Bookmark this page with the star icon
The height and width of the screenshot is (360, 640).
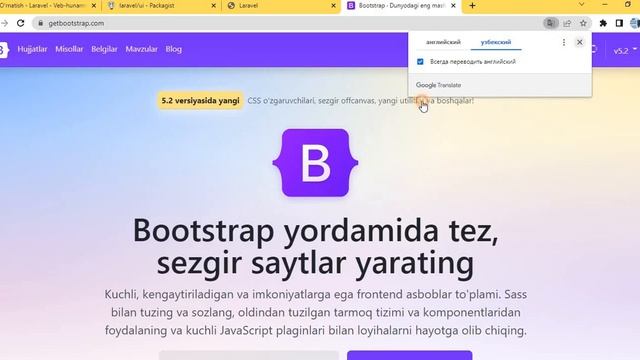pyautogui.click(x=583, y=23)
